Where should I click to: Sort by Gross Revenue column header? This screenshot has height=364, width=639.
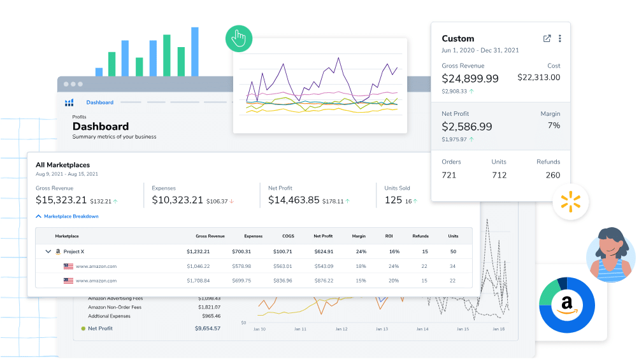click(210, 236)
